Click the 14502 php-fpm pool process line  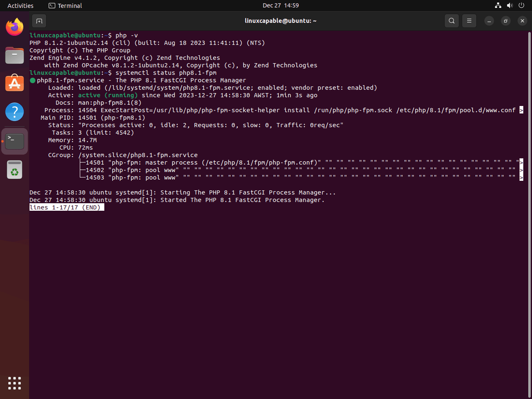click(x=300, y=170)
